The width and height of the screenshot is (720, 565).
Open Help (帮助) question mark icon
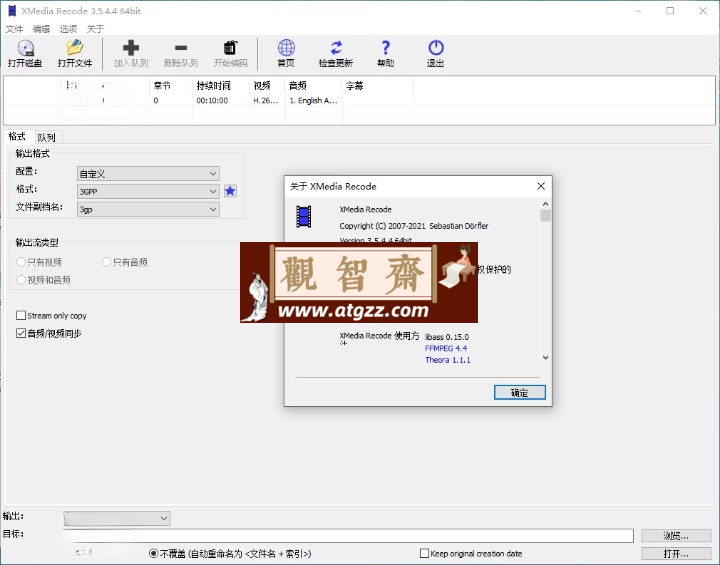click(386, 48)
